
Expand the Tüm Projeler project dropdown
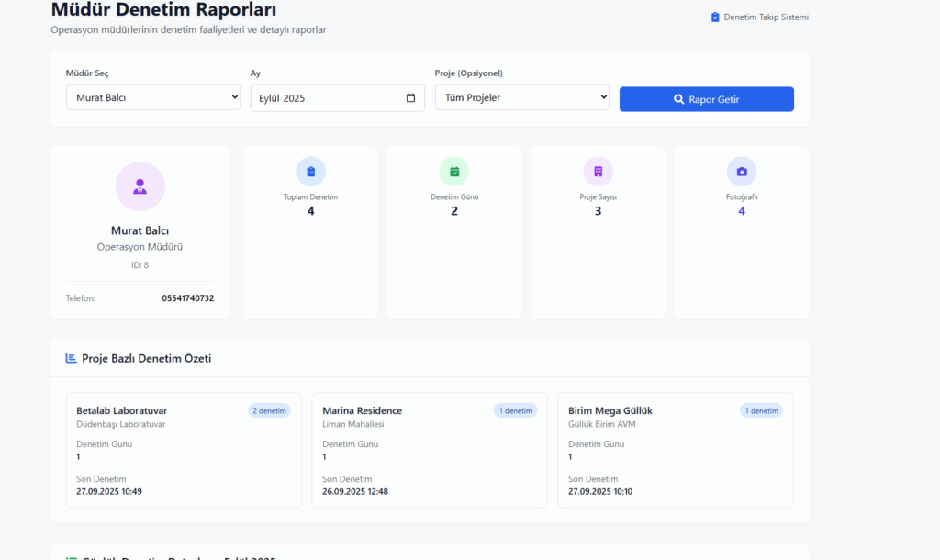click(521, 97)
